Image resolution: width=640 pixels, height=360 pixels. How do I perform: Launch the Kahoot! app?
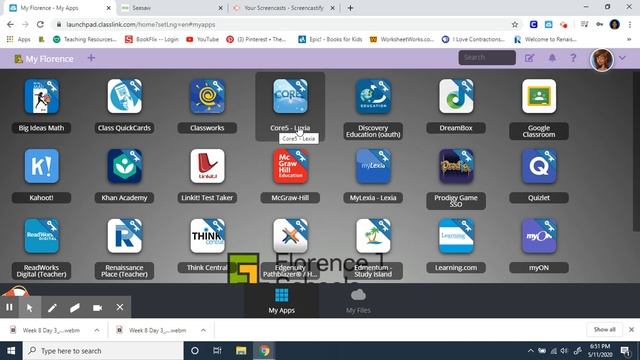click(x=41, y=166)
